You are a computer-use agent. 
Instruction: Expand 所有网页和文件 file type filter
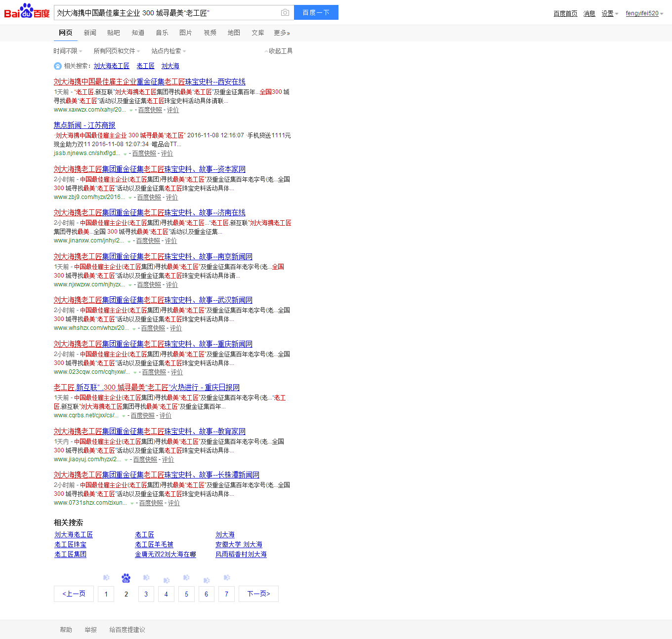[117, 51]
